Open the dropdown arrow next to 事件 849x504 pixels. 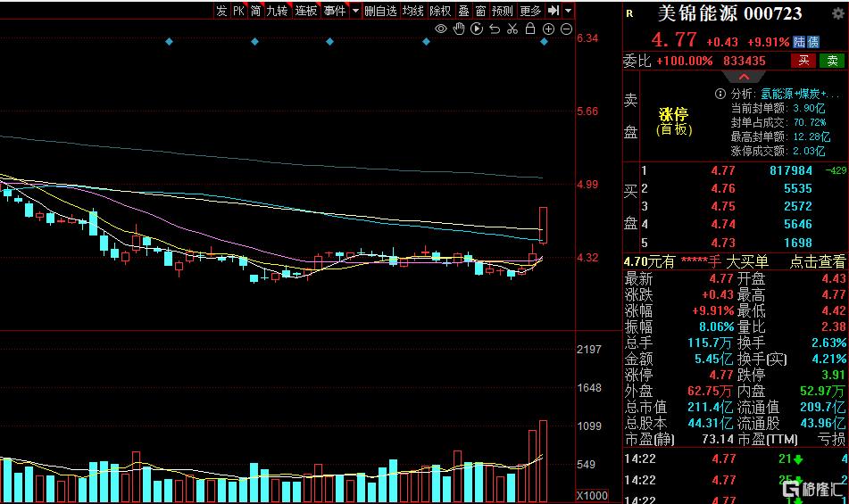(x=355, y=11)
